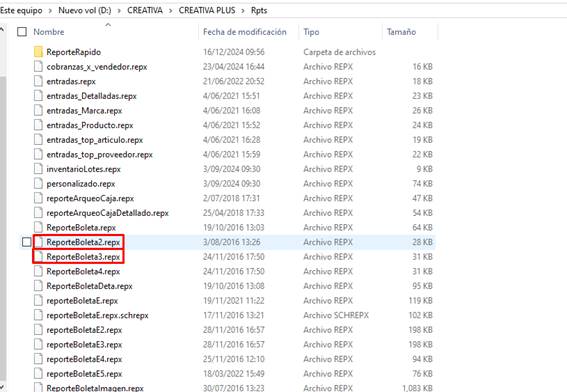
Task: Click file icon of reporteBoletaE2.repx
Action: pyautogui.click(x=38, y=330)
